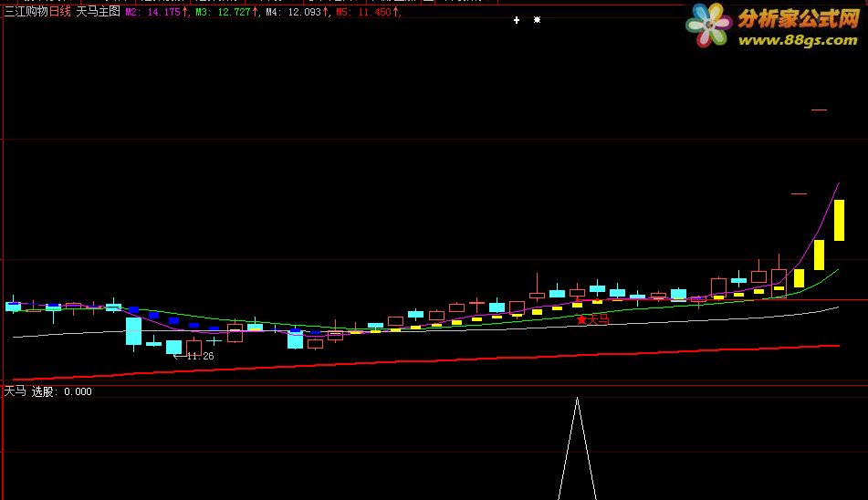Select the 三江购物 stock name label
Viewport: 868px width, 500px height.
[26, 12]
